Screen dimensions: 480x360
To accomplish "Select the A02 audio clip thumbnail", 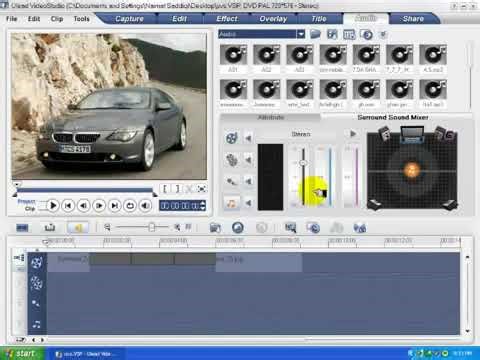I will 267,55.
